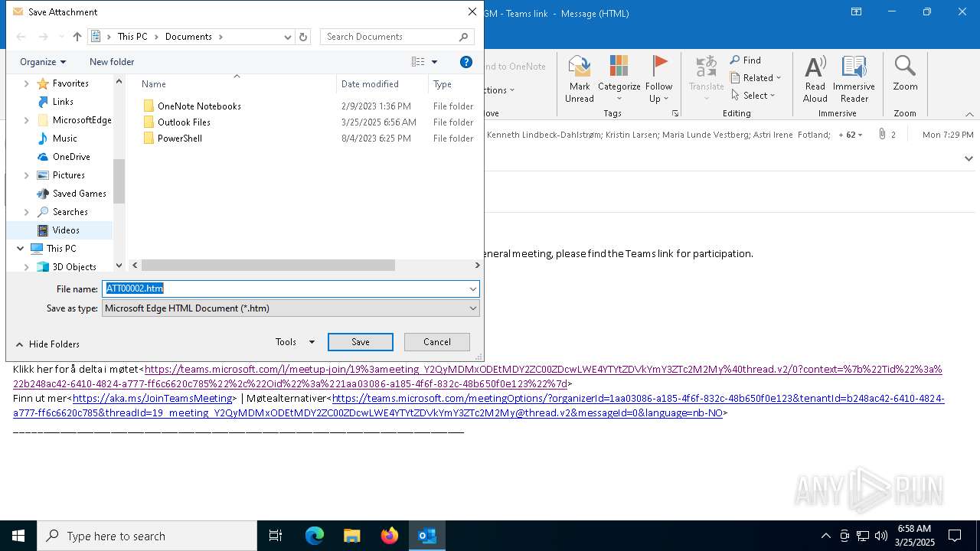The image size is (980, 551).
Task: Launch Microsoft Edge from taskbar
Action: (315, 536)
